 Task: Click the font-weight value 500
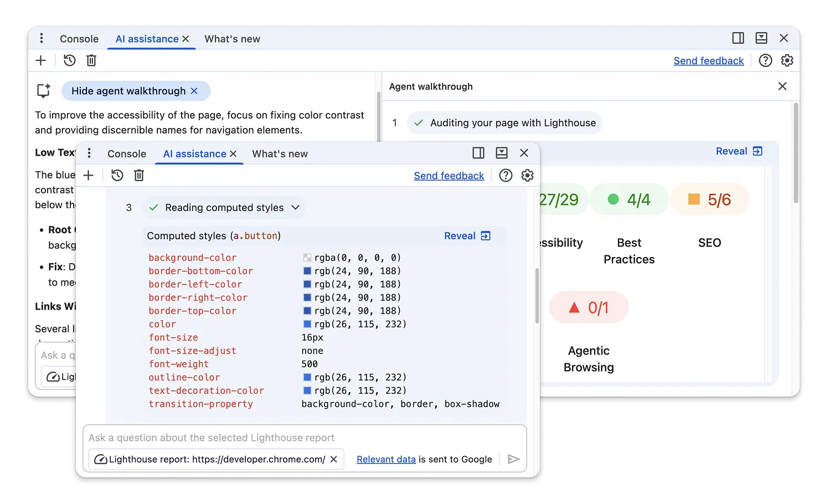coord(310,364)
